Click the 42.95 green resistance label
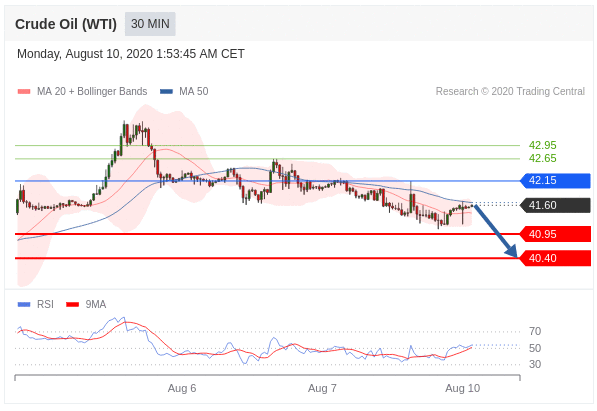The width and height of the screenshot is (597, 411). pyautogui.click(x=542, y=145)
